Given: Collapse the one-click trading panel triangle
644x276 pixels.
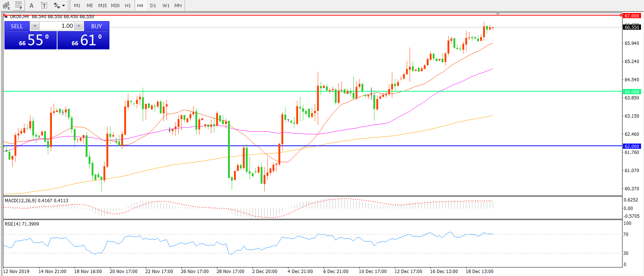Looking at the screenshot, I should [6, 17].
